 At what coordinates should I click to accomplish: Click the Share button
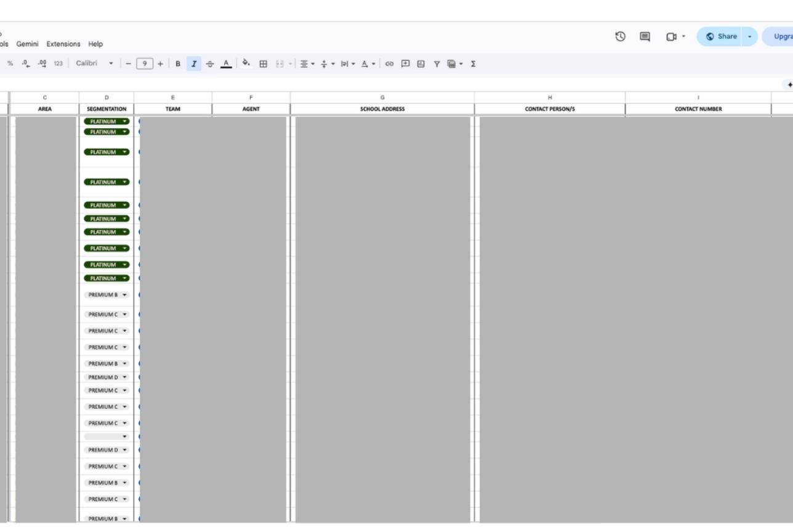point(720,36)
